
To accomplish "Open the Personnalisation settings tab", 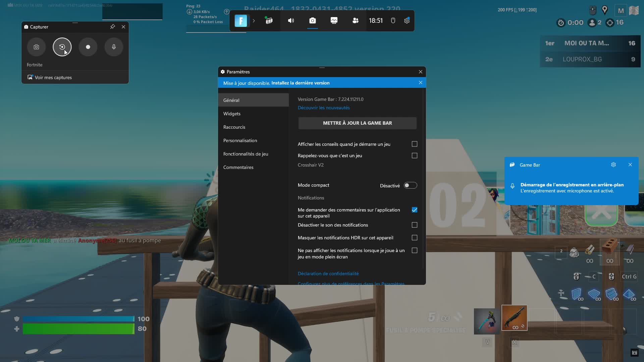I will 253,140.
